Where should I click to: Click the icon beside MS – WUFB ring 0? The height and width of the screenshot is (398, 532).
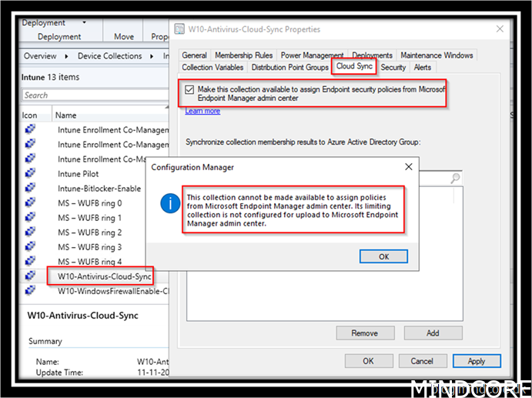[x=30, y=203]
